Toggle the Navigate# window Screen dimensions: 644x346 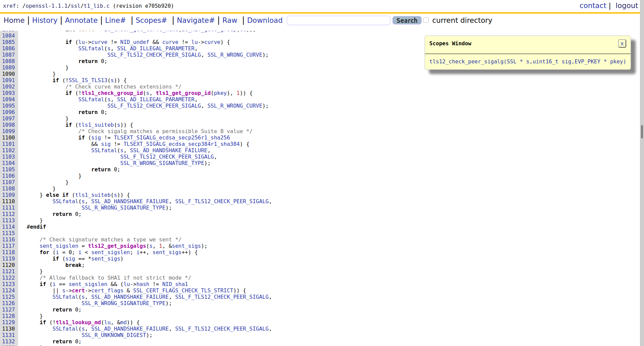(x=196, y=20)
